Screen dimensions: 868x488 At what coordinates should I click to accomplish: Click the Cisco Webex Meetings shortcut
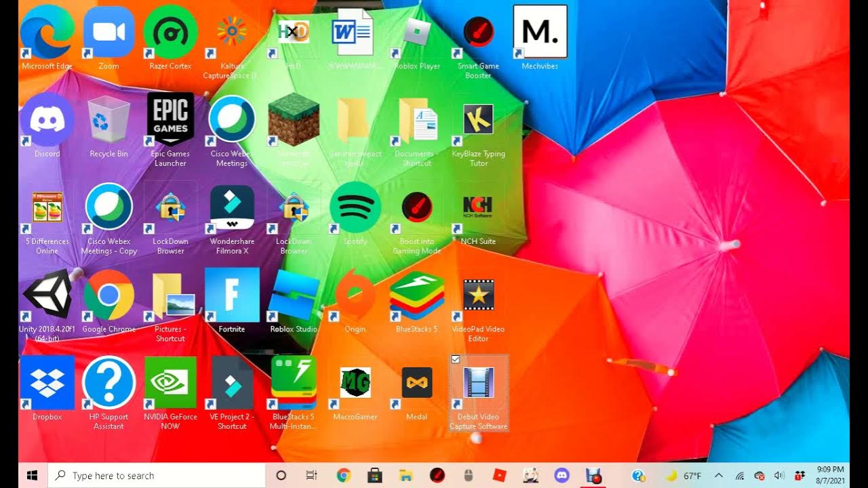tap(232, 120)
